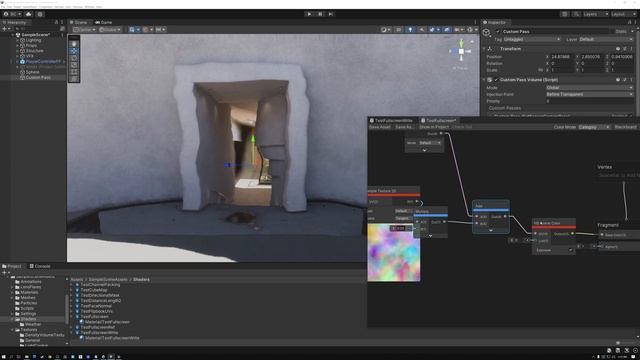640x360 pixels.
Task: Click the Hierarchy panel lock icon
Action: [x=56, y=22]
